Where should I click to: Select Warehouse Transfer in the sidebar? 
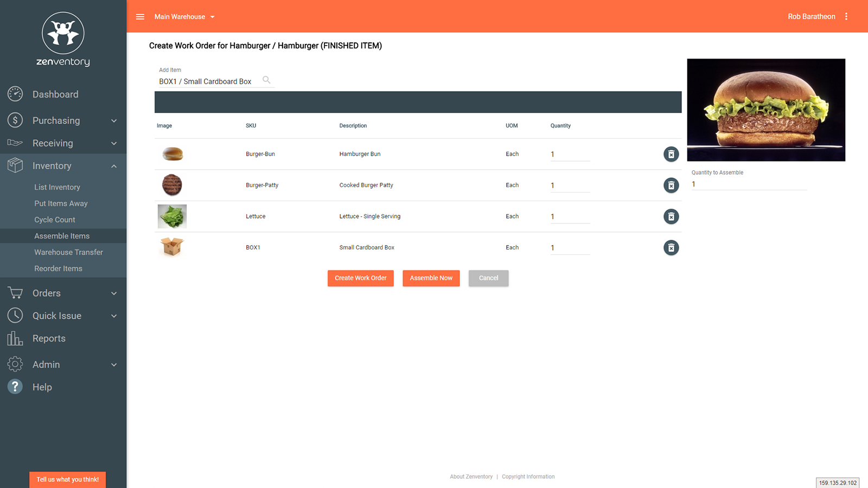[68, 252]
